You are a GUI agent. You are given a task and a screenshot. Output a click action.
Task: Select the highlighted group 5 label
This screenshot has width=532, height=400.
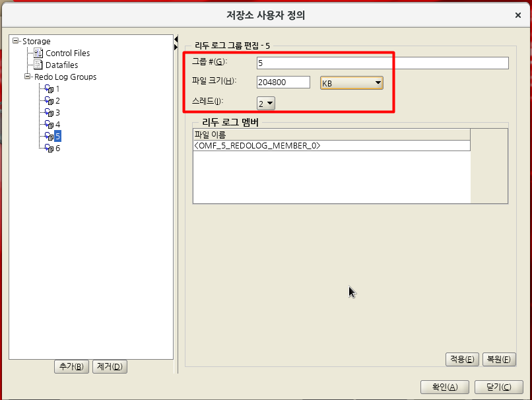coord(57,137)
